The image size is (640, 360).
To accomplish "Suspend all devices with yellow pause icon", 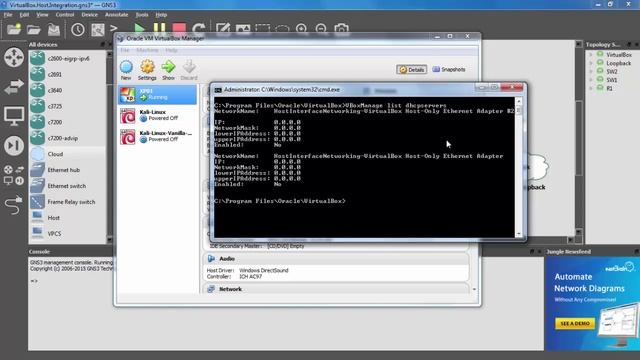I will [x=160, y=28].
